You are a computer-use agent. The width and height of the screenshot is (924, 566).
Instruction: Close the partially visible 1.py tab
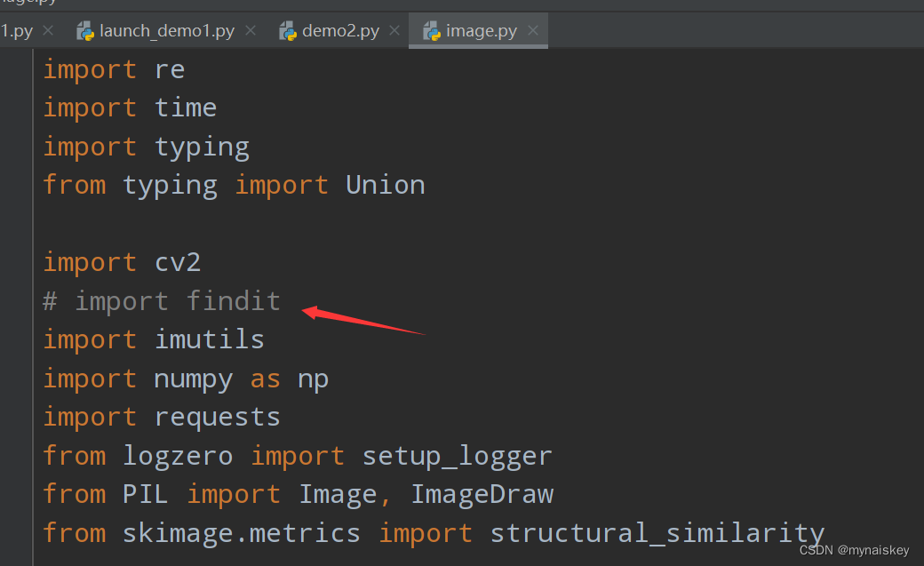pyautogui.click(x=48, y=31)
